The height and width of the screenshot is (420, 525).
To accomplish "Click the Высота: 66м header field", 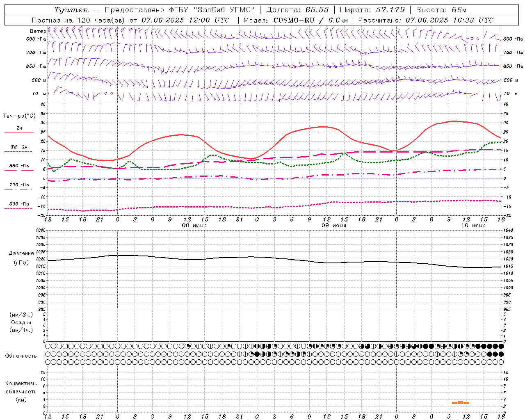I will pos(441,10).
